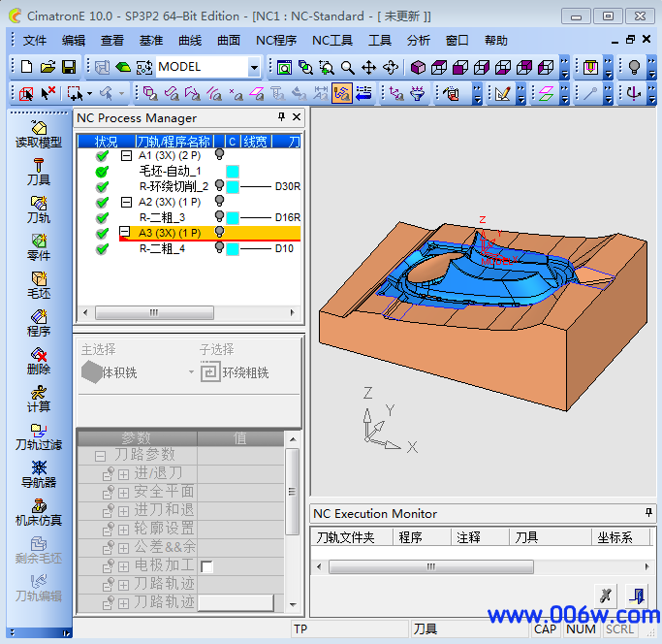Open the 毛坯 (stock) sidebar tool
This screenshot has width=662, height=644.
point(39,285)
